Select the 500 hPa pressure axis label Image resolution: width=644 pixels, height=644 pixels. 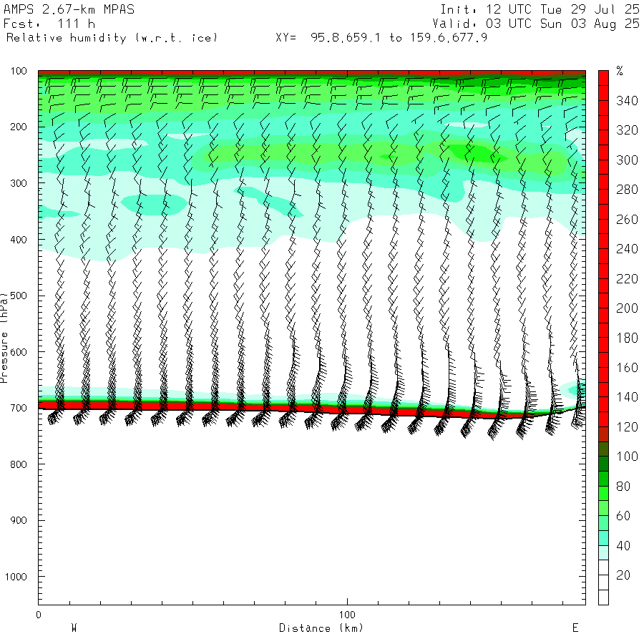click(19, 296)
